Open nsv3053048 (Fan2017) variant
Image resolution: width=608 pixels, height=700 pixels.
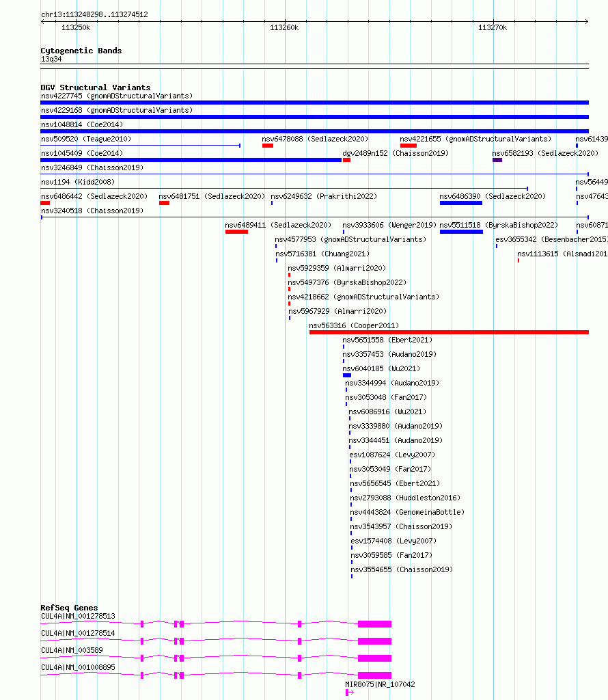point(386,397)
